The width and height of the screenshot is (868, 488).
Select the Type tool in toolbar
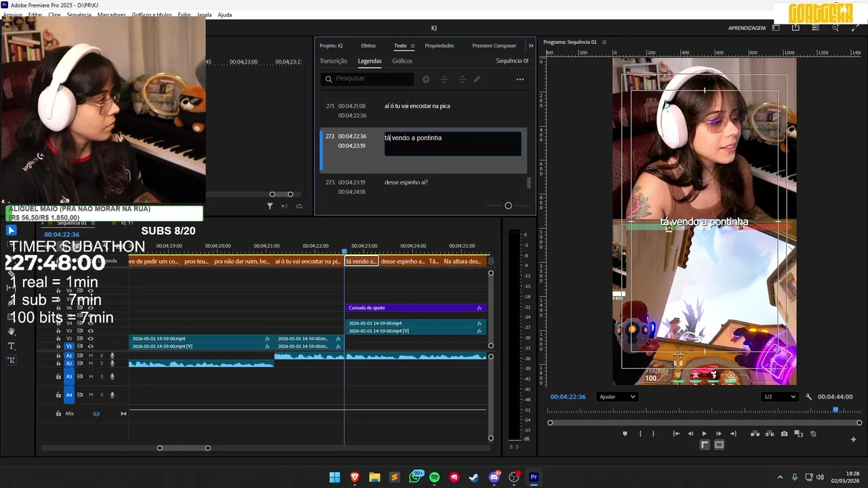coord(11,346)
